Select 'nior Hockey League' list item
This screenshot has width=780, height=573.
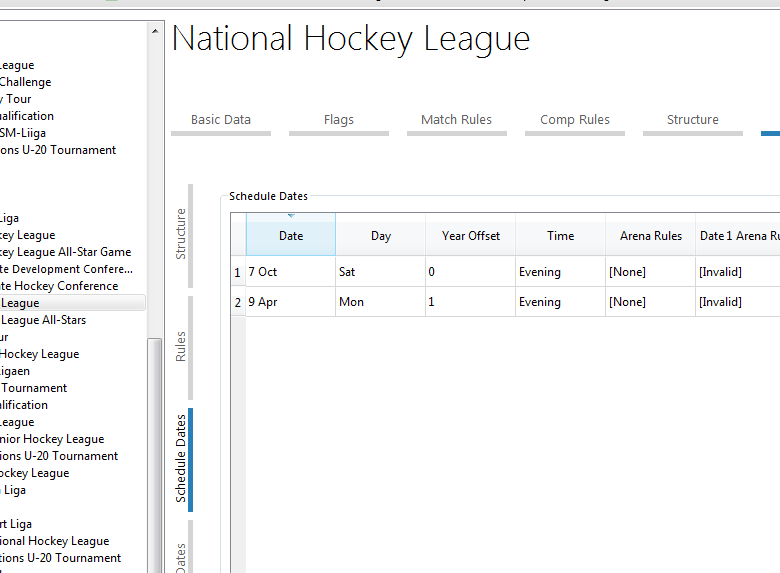[x=52, y=439]
